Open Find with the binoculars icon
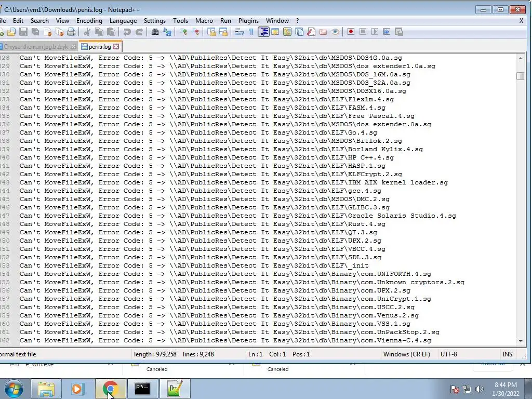Image resolution: width=532 pixels, height=399 pixels. click(x=155, y=32)
